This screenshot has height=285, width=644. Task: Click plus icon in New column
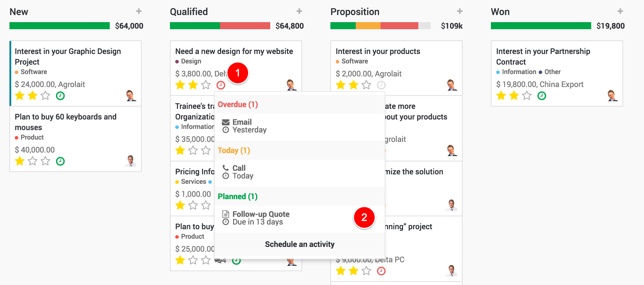[x=139, y=11]
